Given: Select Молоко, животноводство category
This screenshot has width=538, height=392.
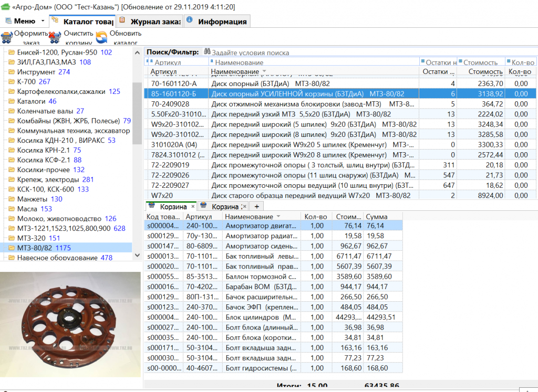Looking at the screenshot, I should click(67, 219).
